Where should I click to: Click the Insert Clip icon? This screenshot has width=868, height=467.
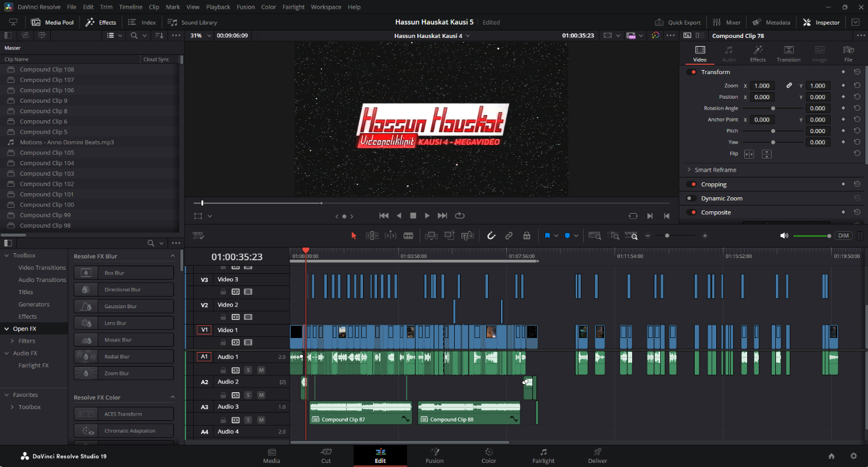[x=431, y=236]
